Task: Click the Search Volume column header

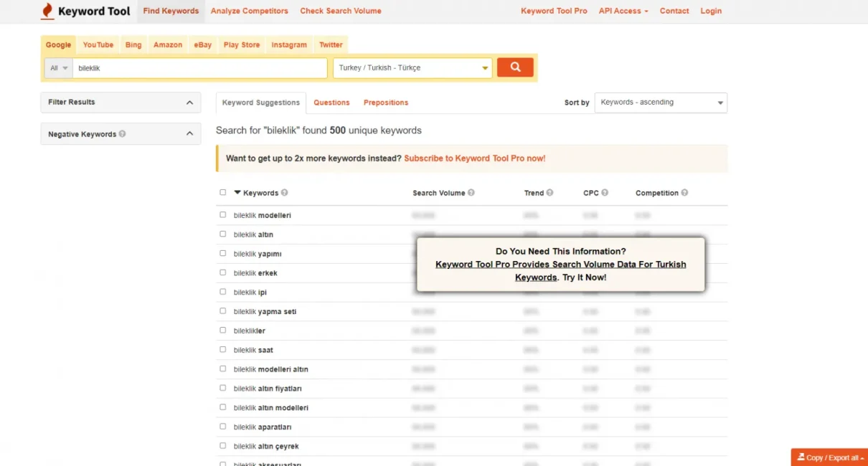Action: coord(439,193)
